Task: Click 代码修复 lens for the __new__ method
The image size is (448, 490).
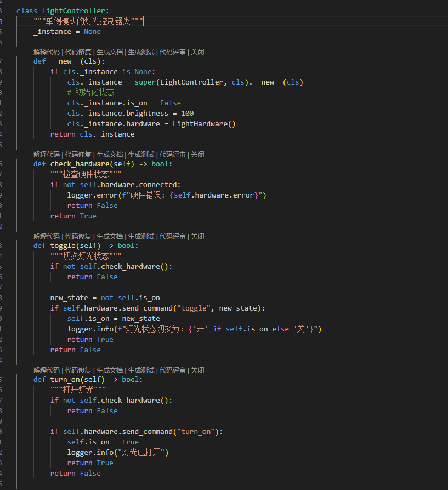Action: 78,52
